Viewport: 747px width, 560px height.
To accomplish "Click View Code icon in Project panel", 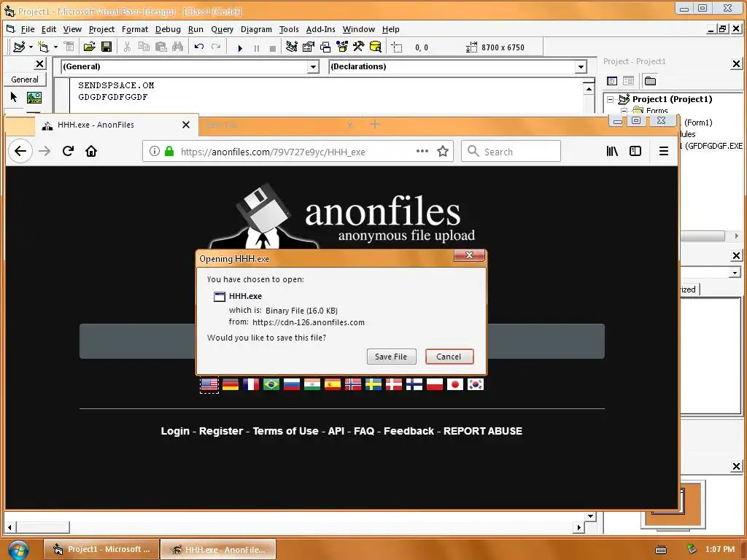I will tap(612, 81).
